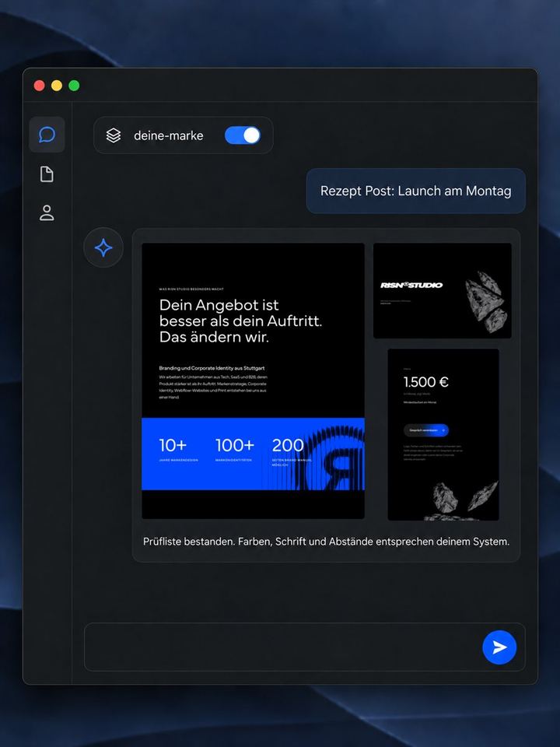Click the layers icon beside deine-marke
Image resolution: width=560 pixels, height=747 pixels.
(x=114, y=135)
